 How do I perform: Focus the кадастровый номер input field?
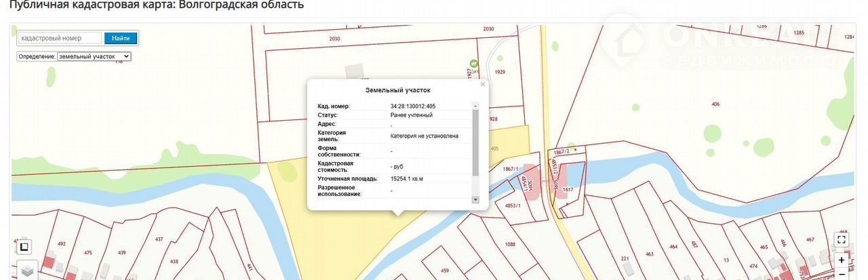coord(60,39)
